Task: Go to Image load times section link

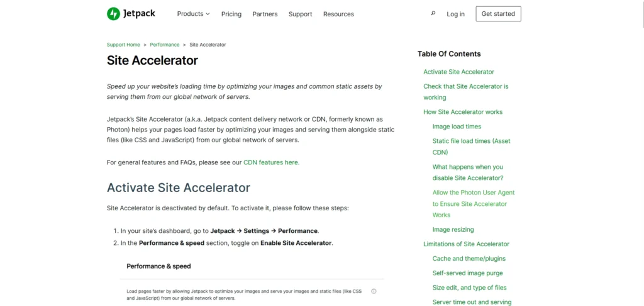Action: click(457, 127)
